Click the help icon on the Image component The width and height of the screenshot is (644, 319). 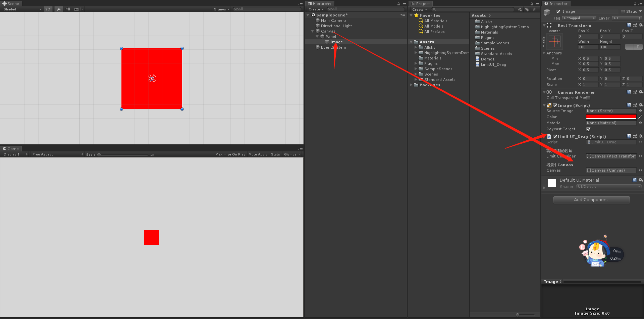pyautogui.click(x=629, y=105)
